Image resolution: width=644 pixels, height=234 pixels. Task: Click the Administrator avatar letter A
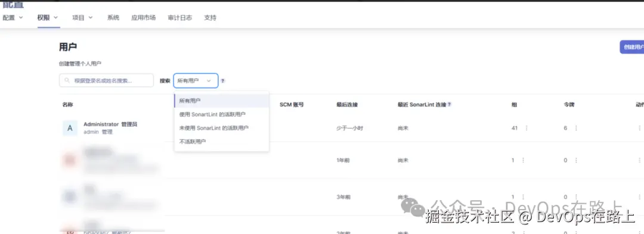coord(70,128)
